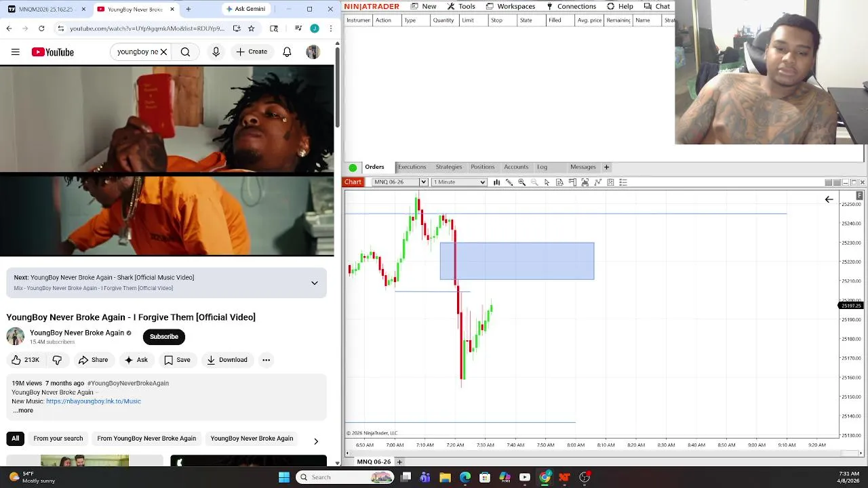The height and width of the screenshot is (488, 868).
Task: Add a new Control Center tab
Action: 606,167
